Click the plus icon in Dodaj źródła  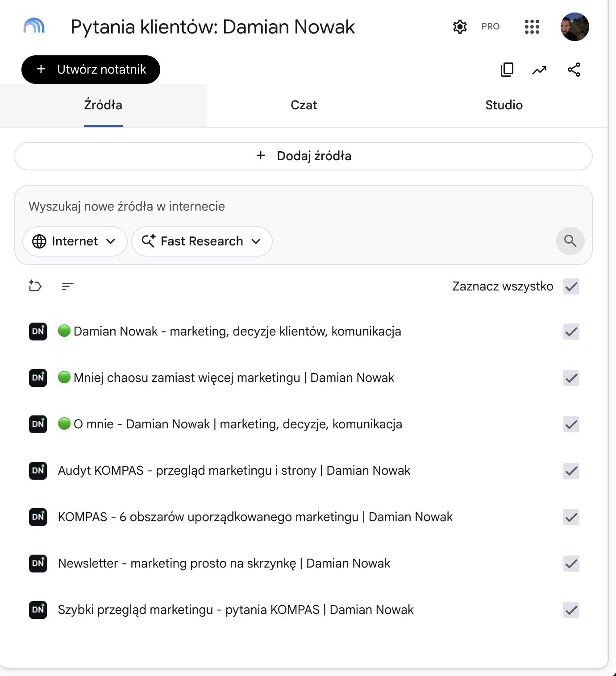point(261,155)
